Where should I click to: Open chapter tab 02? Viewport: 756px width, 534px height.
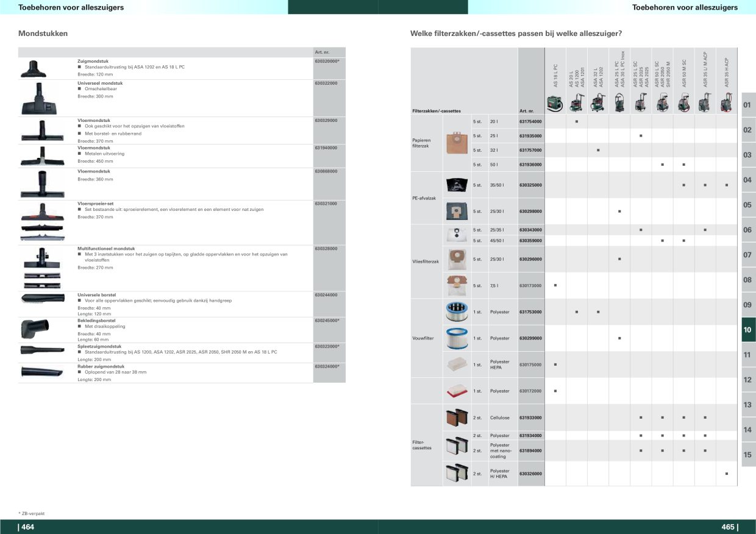pos(748,130)
